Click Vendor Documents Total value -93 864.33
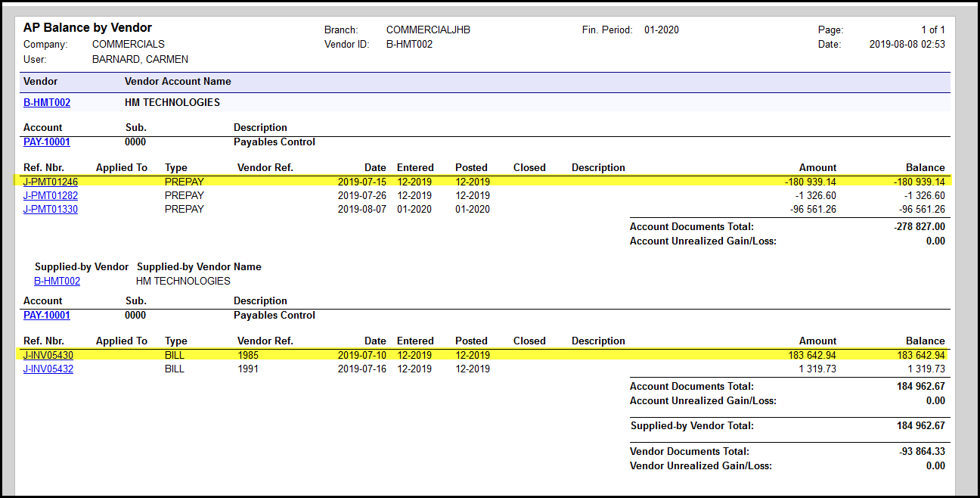This screenshot has height=498, width=980. (x=920, y=452)
